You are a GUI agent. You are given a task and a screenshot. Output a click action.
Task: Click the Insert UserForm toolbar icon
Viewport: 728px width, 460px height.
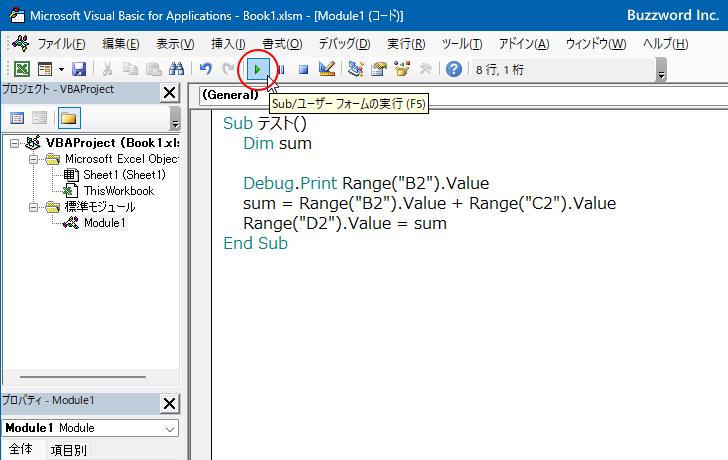pyautogui.click(x=45, y=69)
